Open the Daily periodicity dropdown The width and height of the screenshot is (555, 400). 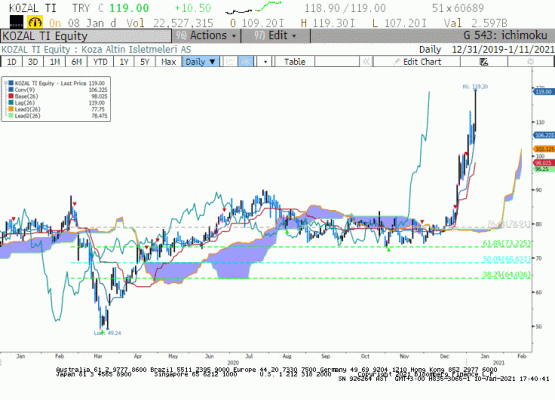[x=201, y=62]
